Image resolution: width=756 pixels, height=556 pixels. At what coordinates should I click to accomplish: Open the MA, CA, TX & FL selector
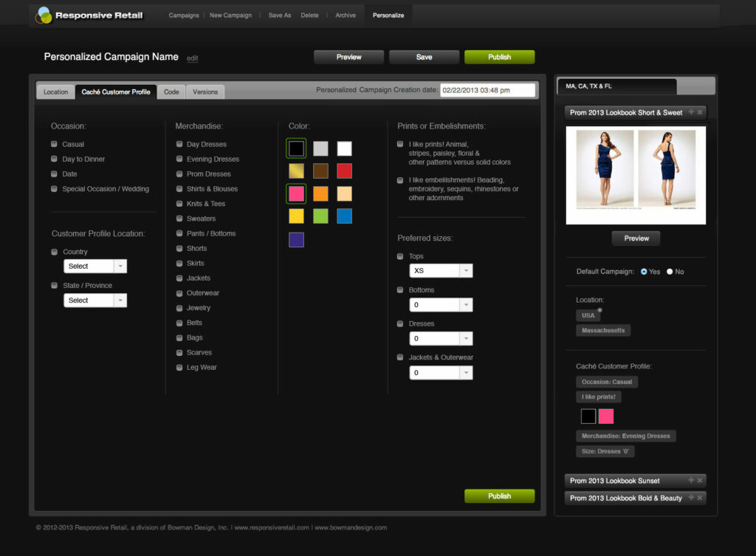coord(617,86)
